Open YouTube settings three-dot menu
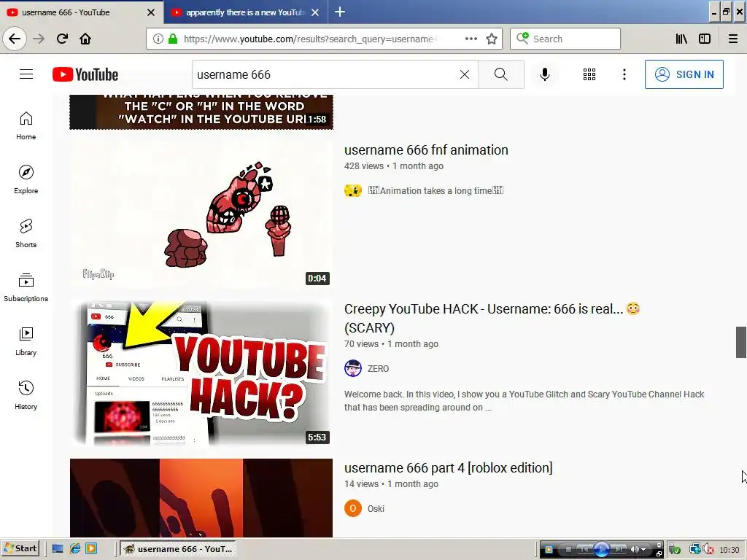This screenshot has height=560, width=747. pyautogui.click(x=624, y=74)
